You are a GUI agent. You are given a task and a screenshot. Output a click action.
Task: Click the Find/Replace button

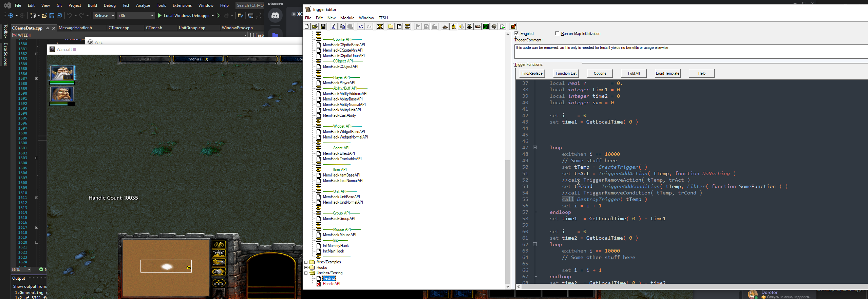[x=532, y=73]
